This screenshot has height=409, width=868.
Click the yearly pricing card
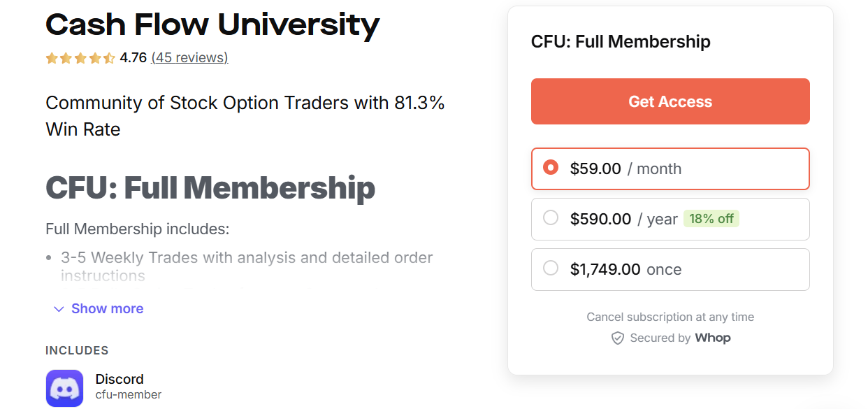[x=670, y=218]
